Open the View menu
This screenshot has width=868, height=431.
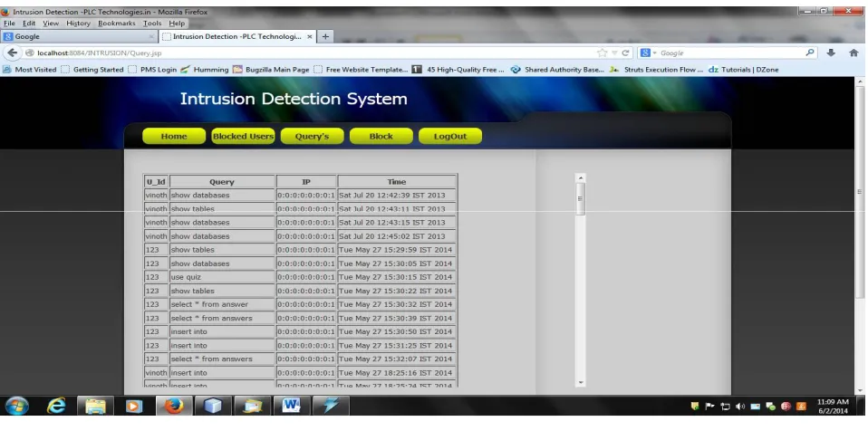[51, 24]
